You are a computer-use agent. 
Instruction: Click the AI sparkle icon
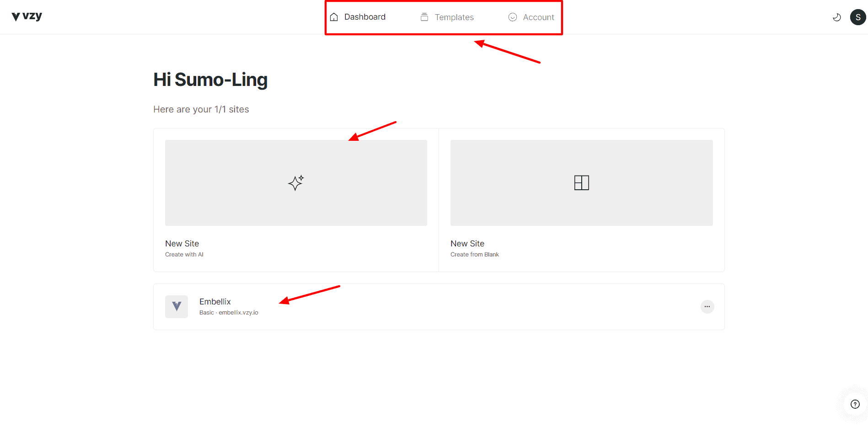click(x=296, y=183)
